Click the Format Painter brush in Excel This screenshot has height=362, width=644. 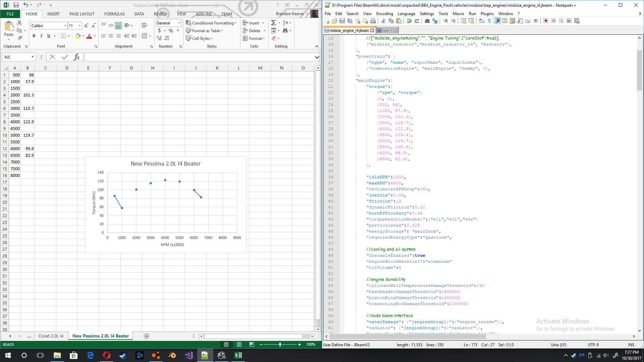pyautogui.click(x=19, y=38)
